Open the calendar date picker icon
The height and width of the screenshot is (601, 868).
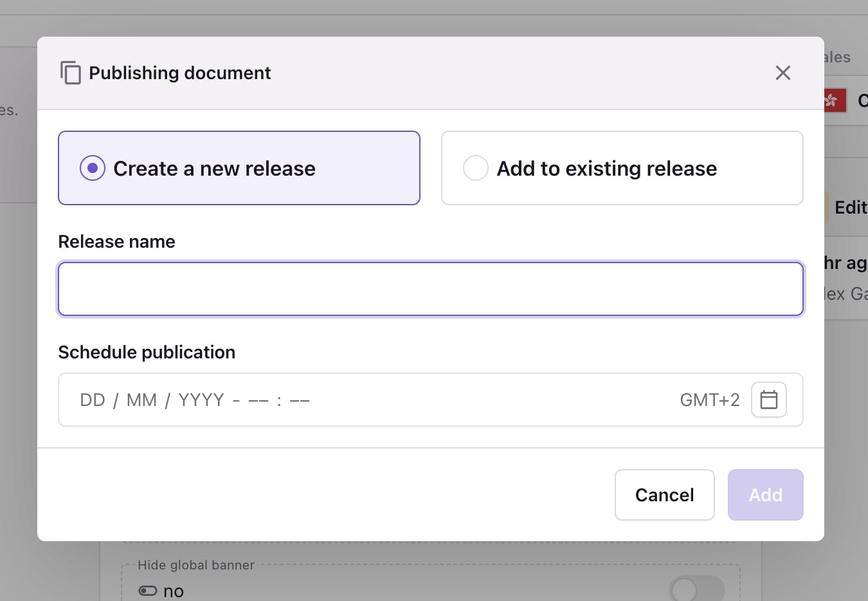click(768, 400)
